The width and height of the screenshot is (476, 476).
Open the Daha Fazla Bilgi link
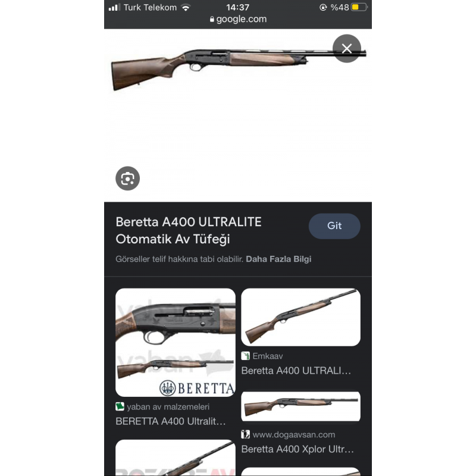click(x=278, y=259)
